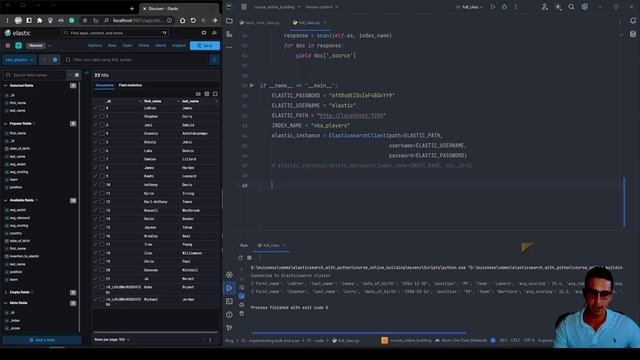Select the checkbox for the Nikola row

tap(102, 142)
